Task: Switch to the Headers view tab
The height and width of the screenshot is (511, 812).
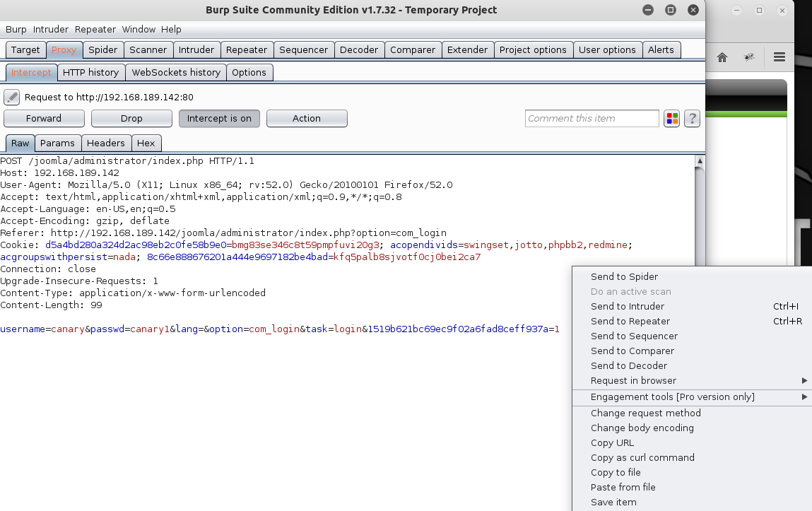Action: click(x=105, y=143)
